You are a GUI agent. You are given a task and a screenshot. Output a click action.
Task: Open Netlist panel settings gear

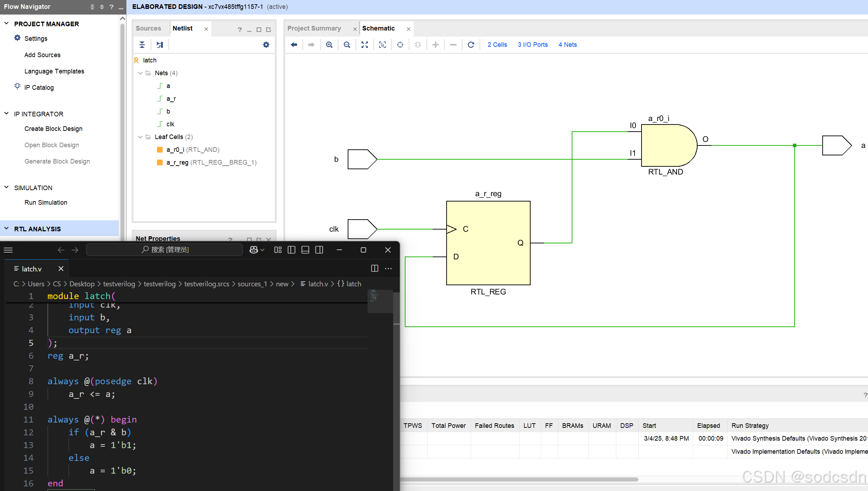pos(266,45)
